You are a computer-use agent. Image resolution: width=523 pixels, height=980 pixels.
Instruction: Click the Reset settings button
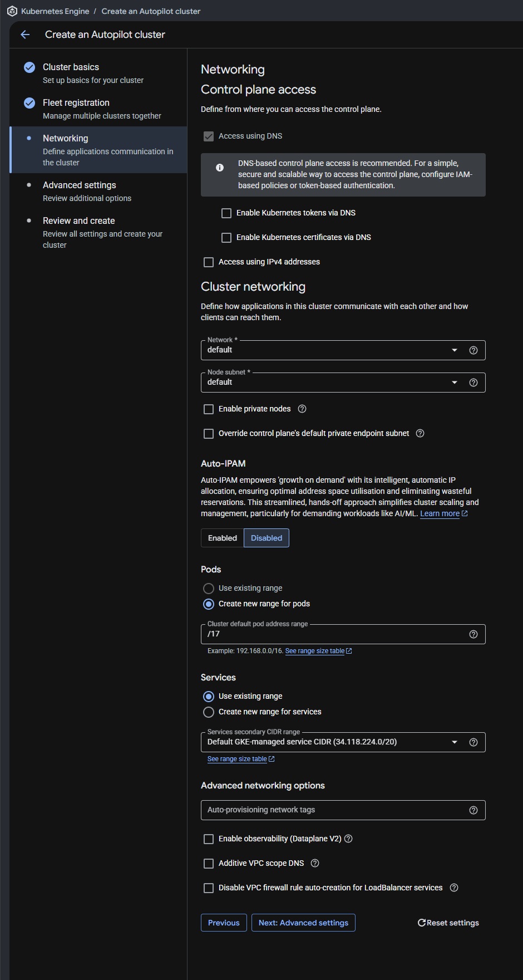[x=448, y=923]
